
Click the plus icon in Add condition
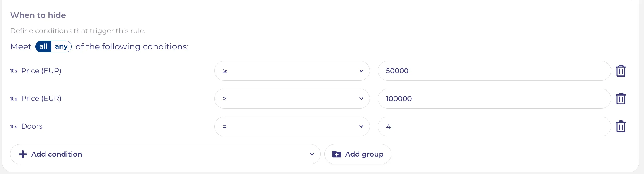click(x=23, y=154)
